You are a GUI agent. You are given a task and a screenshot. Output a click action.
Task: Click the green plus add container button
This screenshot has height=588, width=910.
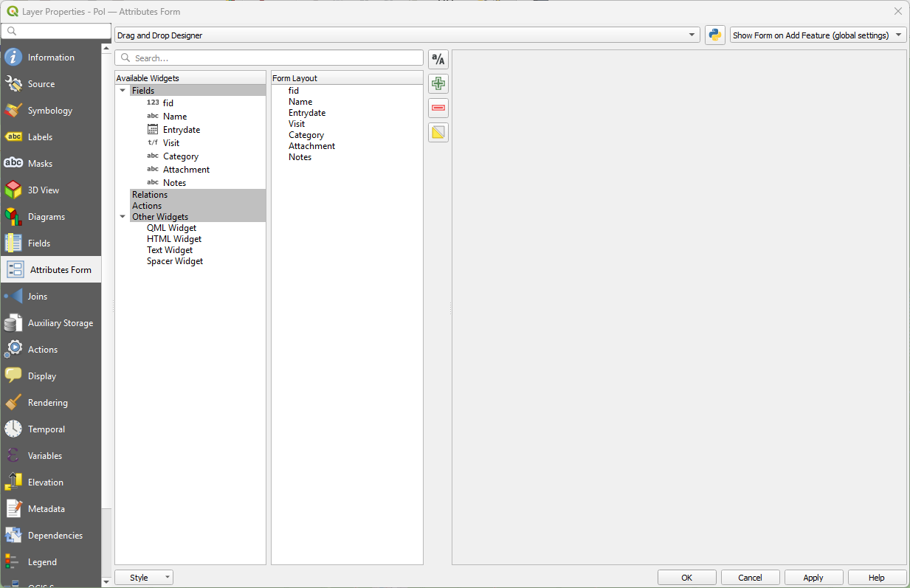pos(438,84)
